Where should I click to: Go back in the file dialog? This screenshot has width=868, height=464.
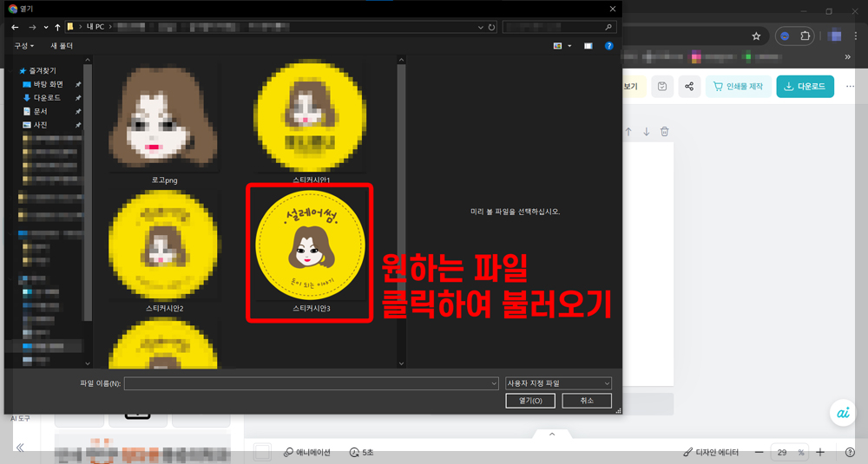coord(15,27)
